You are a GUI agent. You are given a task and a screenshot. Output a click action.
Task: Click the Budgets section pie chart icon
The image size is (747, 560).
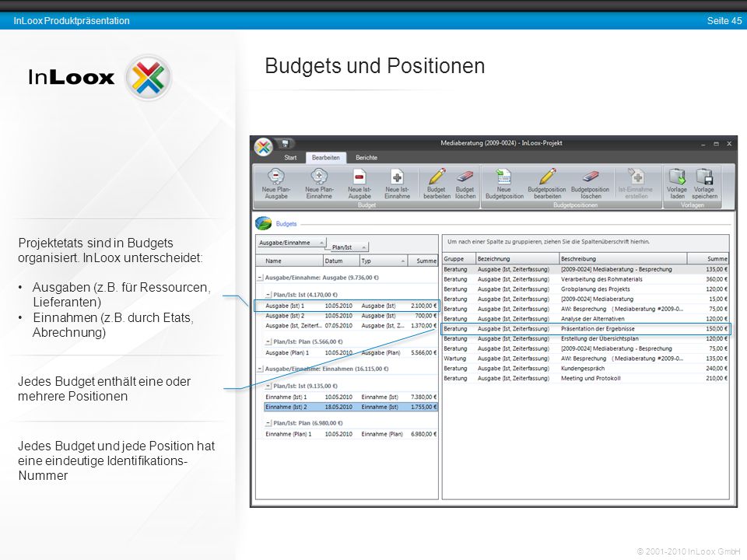[x=264, y=223]
